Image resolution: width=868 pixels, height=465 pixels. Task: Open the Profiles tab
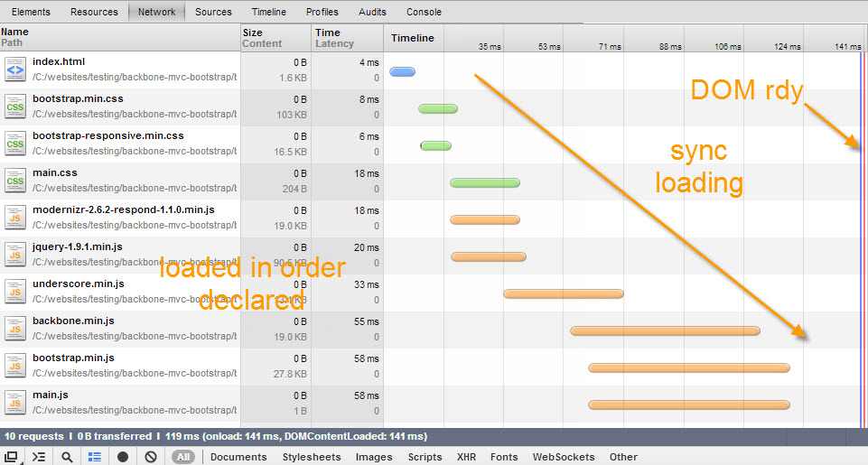322,12
